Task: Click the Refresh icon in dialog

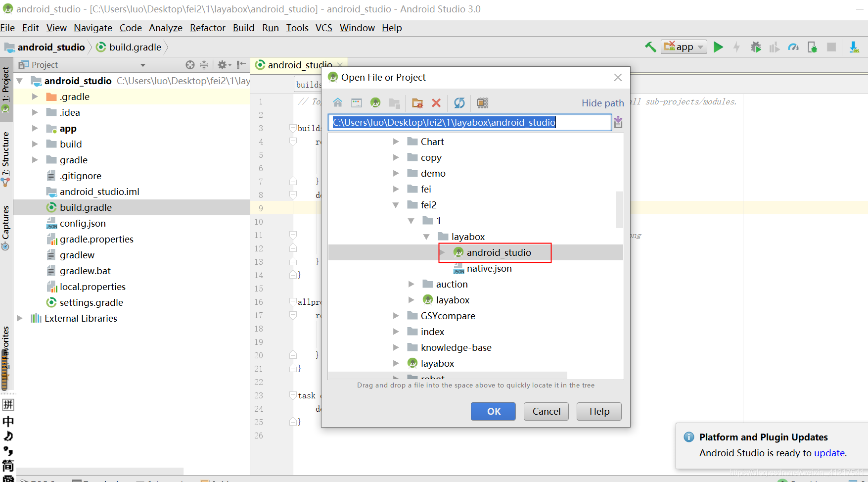Action: [x=459, y=103]
